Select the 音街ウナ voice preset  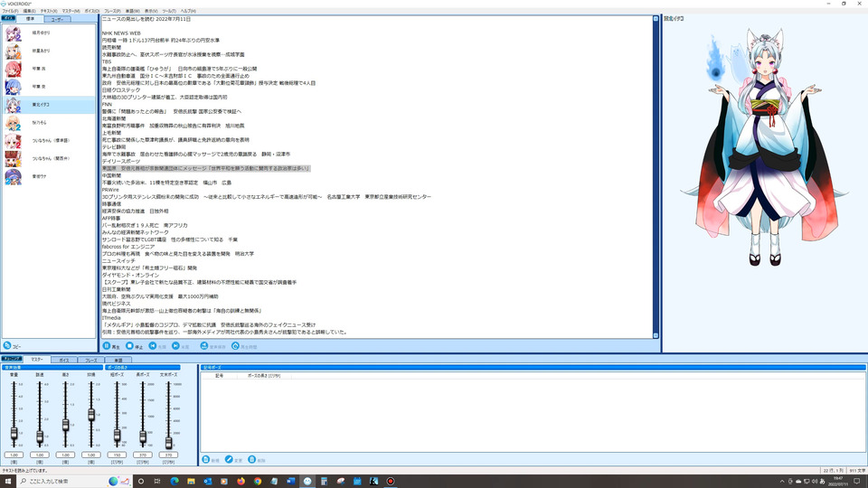coord(49,176)
